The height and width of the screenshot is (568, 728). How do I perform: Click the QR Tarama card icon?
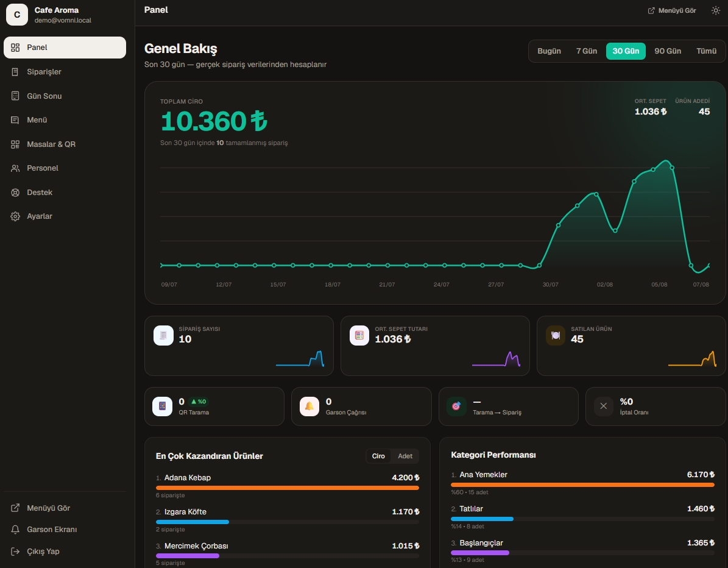(x=163, y=406)
